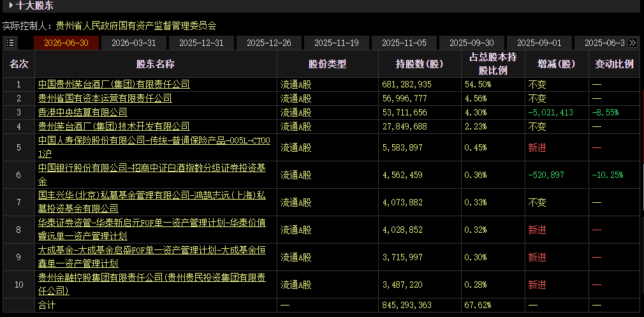Click the 持股数(股) column header

(420, 64)
